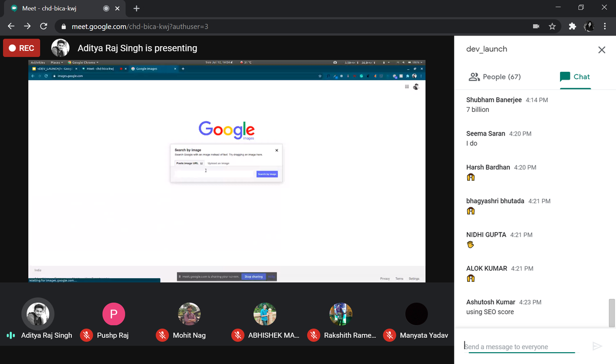Screen dimensions: 616x364
Task: Click the "7 billion" chat message
Action: (x=477, y=109)
